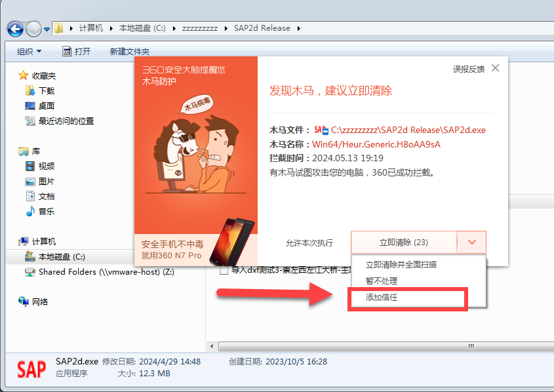Open 桌面 in the favorites list
Image resolution: width=554 pixels, height=392 pixels.
(x=47, y=106)
